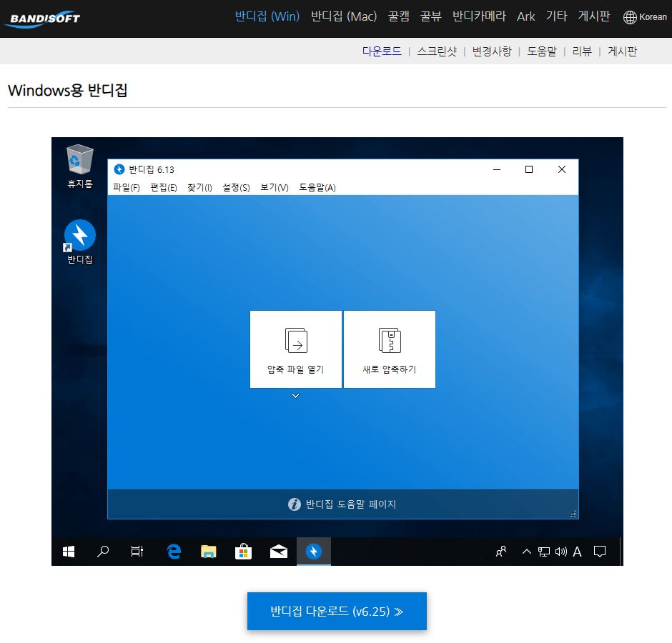Open the 반디집 (Win) nav item

click(x=267, y=16)
